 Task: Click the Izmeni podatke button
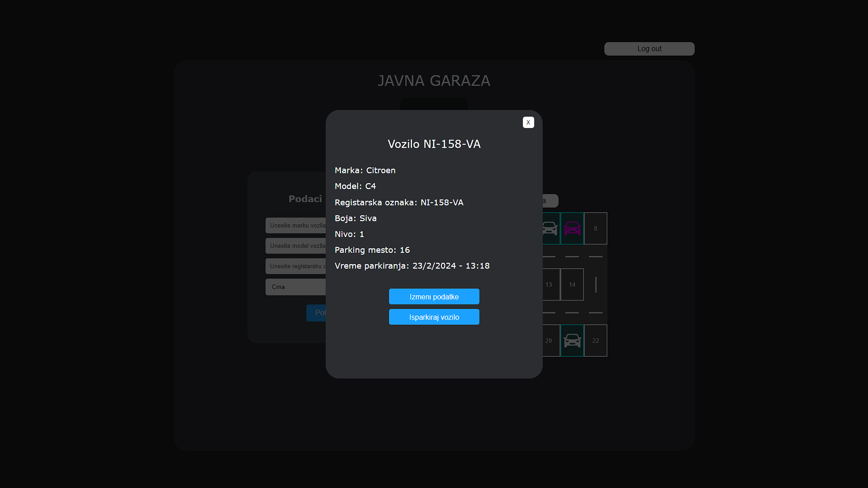point(434,297)
